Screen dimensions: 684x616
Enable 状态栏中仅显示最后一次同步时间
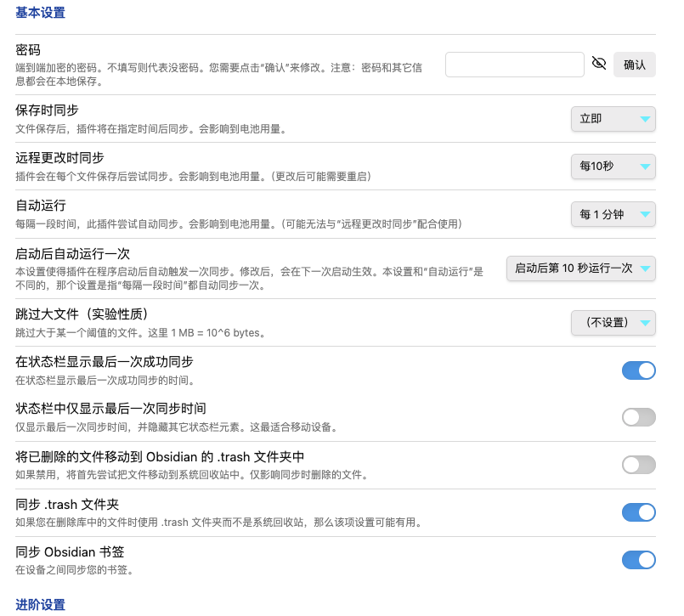pos(638,417)
